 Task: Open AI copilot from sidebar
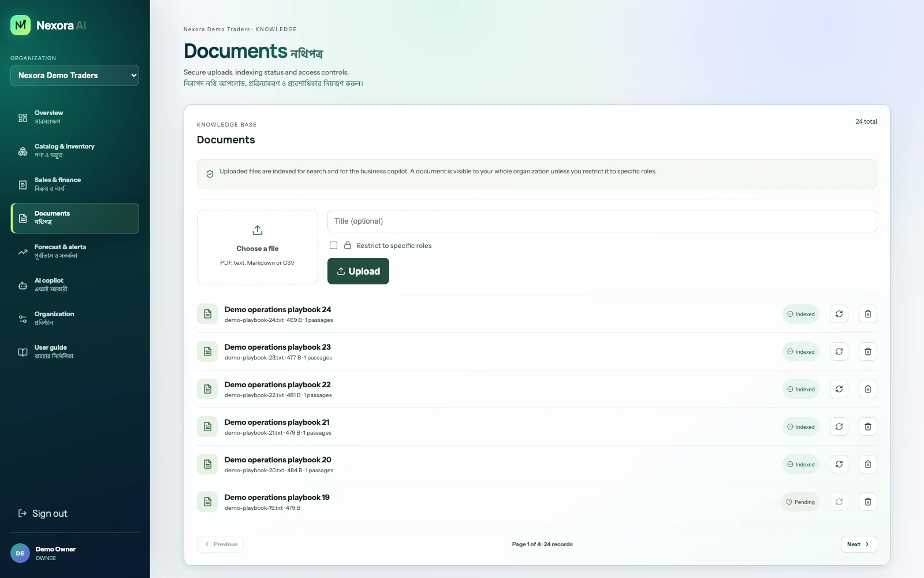[x=74, y=285]
